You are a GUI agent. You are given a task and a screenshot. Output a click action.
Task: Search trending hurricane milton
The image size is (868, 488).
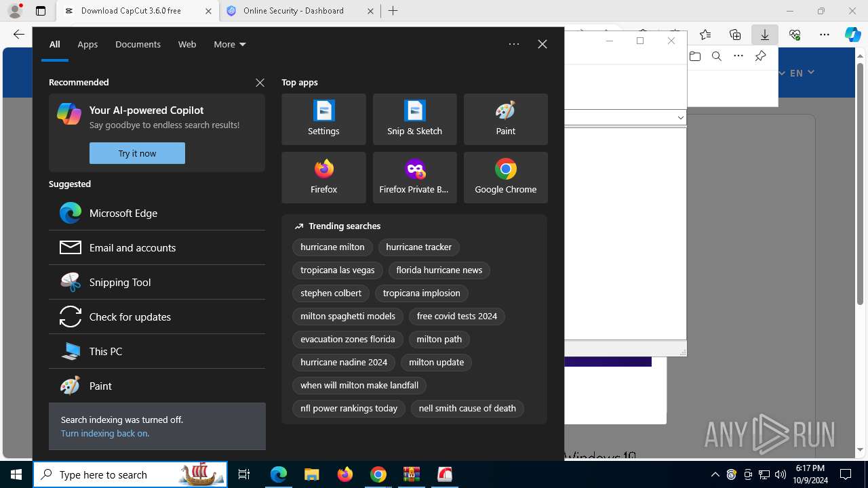(x=332, y=247)
